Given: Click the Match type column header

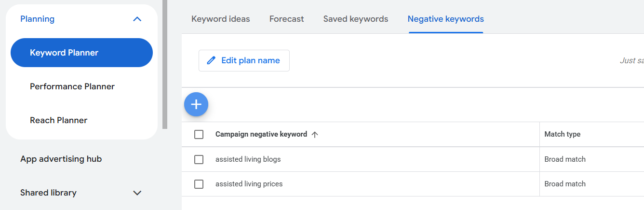Looking at the screenshot, I should [563, 134].
